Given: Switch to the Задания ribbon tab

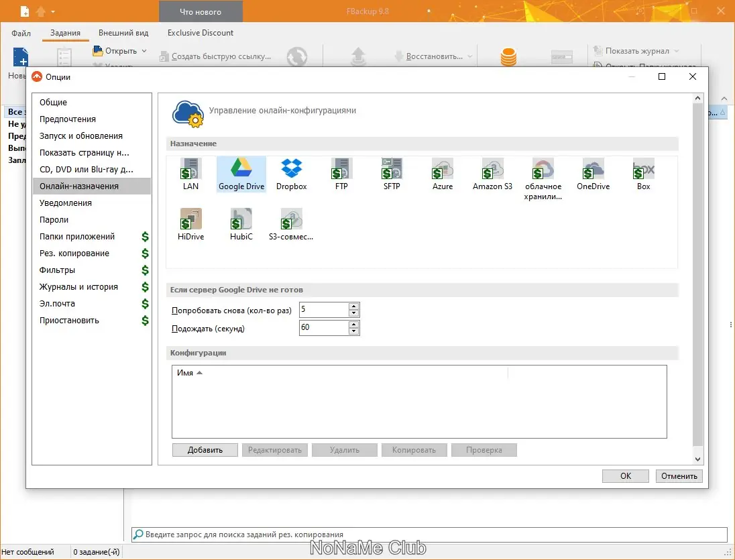Looking at the screenshot, I should tap(65, 33).
